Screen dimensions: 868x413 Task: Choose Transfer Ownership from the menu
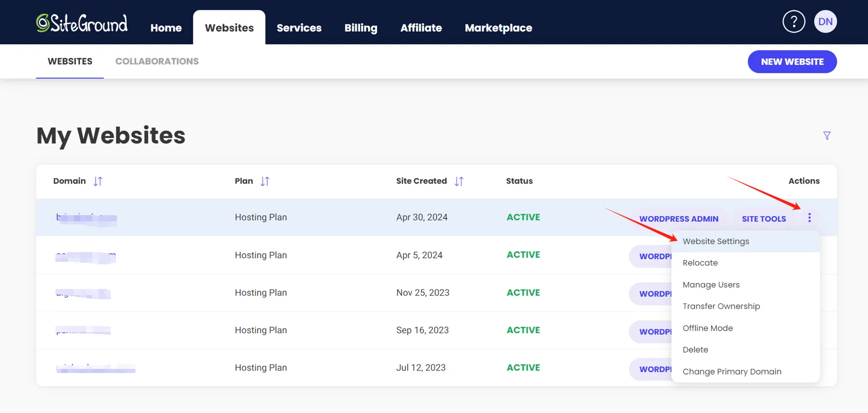tap(745, 306)
